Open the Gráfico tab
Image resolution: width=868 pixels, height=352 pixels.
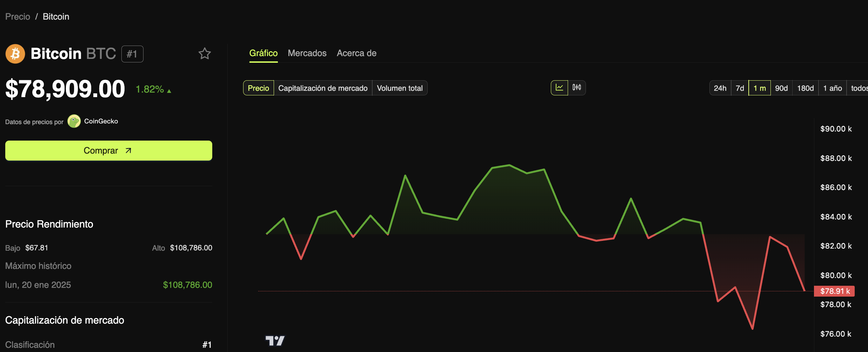coord(263,53)
